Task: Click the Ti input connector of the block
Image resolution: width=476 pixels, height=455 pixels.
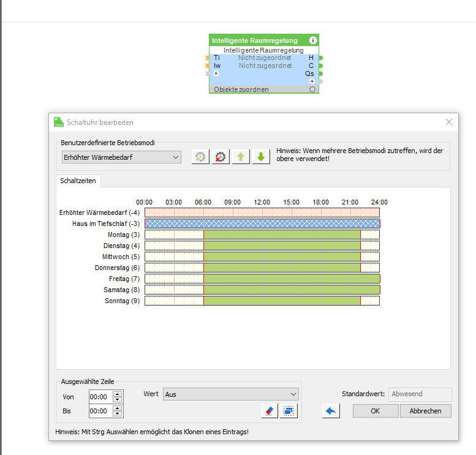Action: pos(207,58)
